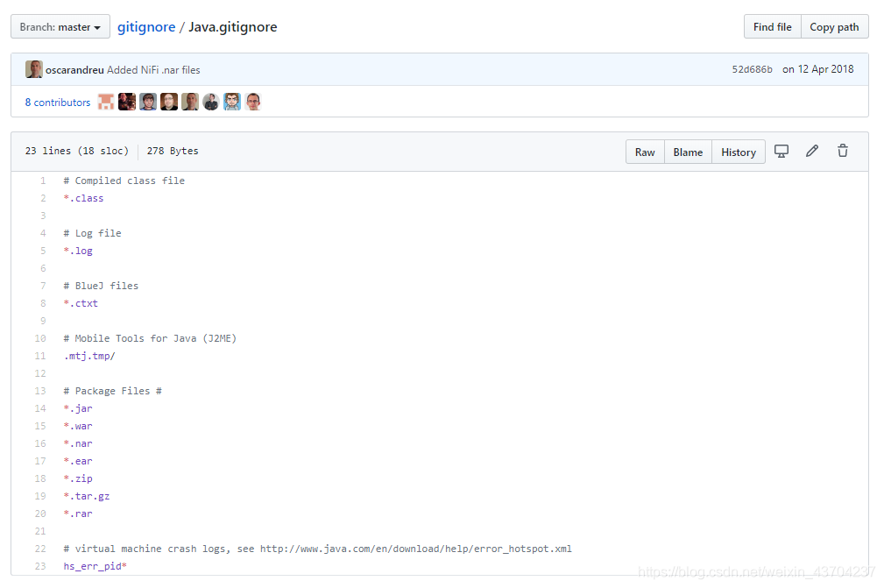Click the last contributor avatar in the row
This screenshot has width=884, height=588.
click(253, 102)
